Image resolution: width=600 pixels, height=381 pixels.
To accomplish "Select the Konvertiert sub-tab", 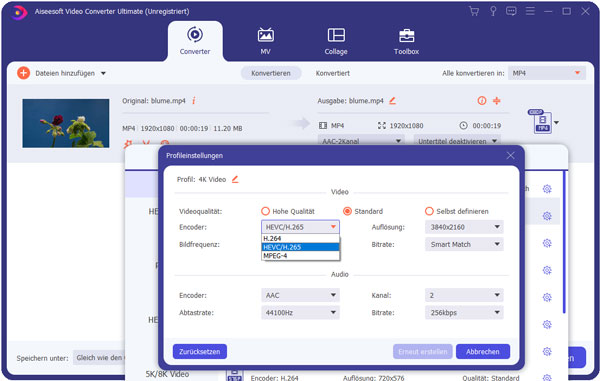I will pyautogui.click(x=333, y=73).
